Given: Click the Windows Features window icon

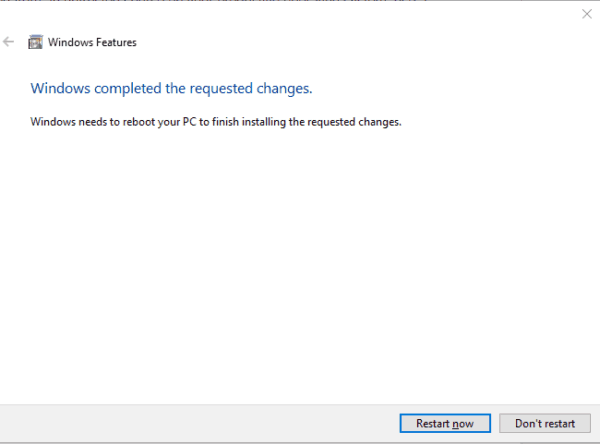Looking at the screenshot, I should click(x=36, y=42).
